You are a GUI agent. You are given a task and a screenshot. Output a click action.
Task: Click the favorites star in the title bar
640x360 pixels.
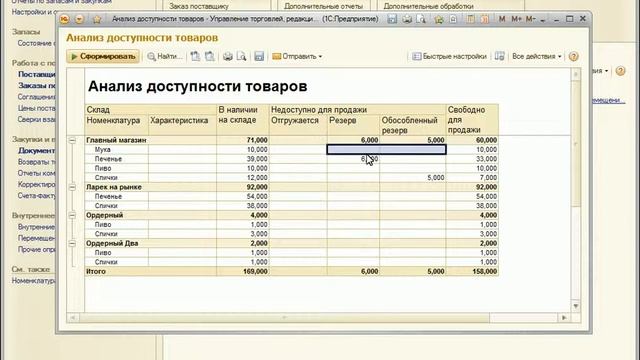[x=97, y=19]
